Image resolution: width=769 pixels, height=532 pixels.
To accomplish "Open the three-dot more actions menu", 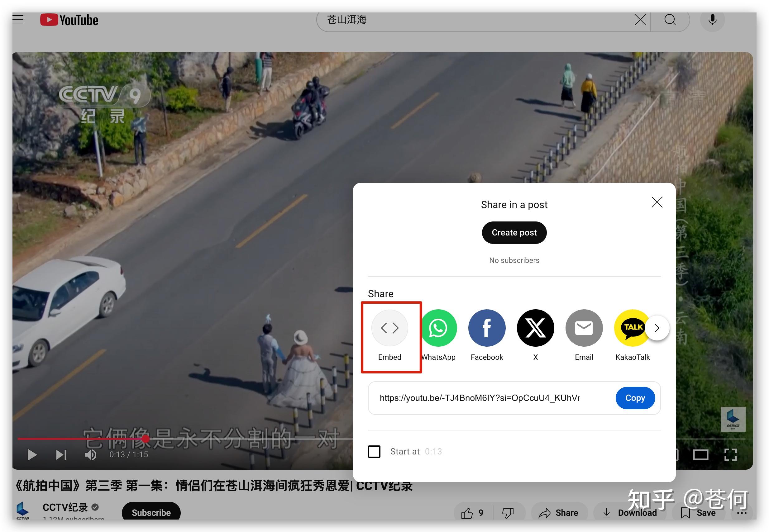I will pos(741,513).
